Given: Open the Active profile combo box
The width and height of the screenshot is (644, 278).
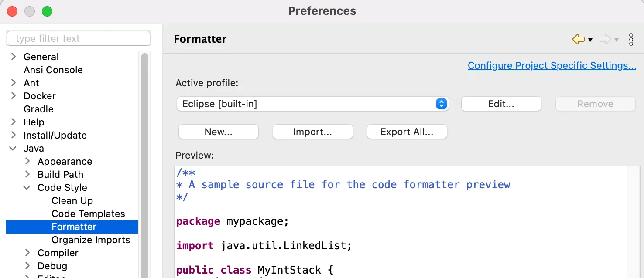Looking at the screenshot, I should tap(312, 104).
